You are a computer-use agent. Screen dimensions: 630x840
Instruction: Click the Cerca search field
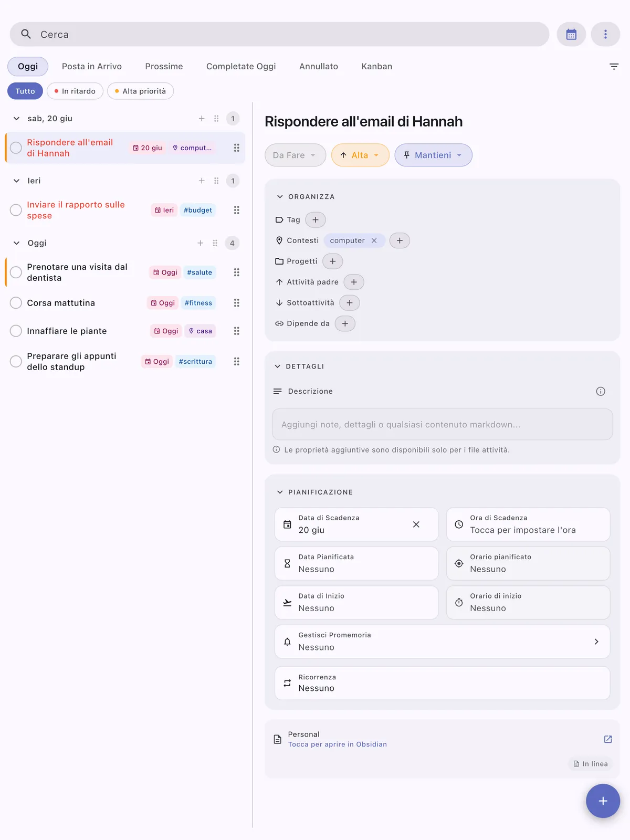[279, 34]
